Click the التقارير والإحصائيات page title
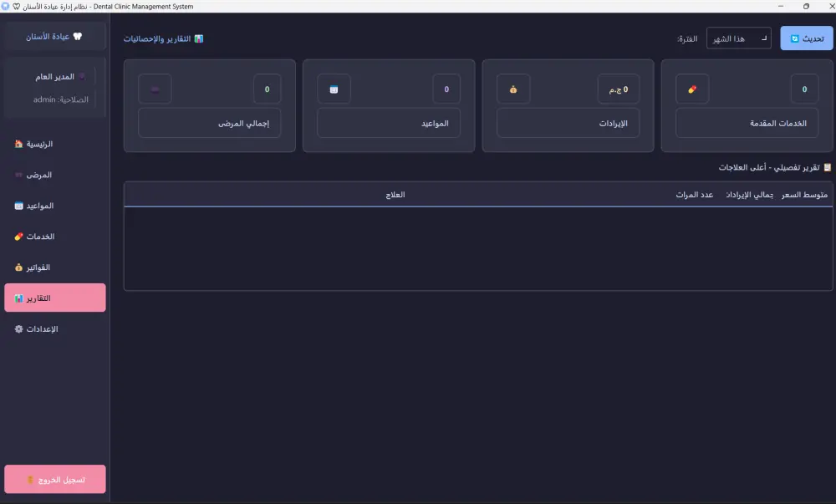This screenshot has height=504, width=836. [x=157, y=39]
